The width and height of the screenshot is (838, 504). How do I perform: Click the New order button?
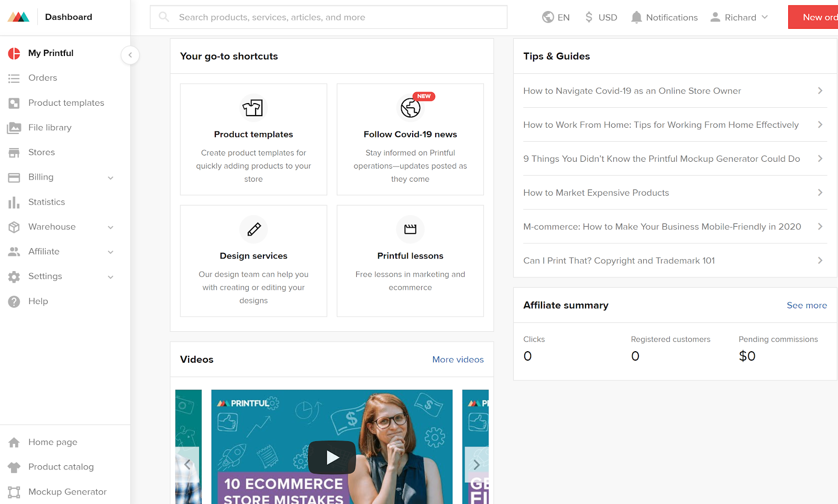(x=813, y=17)
